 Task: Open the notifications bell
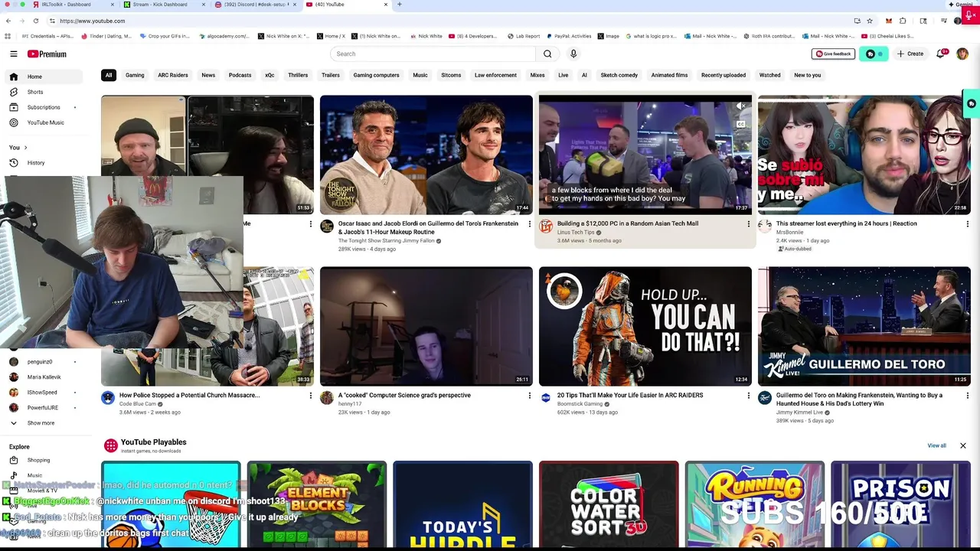[x=941, y=54]
